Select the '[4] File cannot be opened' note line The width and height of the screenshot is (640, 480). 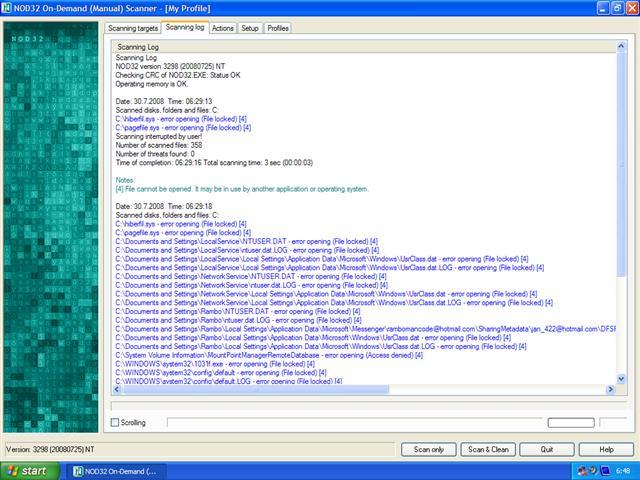(x=242, y=189)
